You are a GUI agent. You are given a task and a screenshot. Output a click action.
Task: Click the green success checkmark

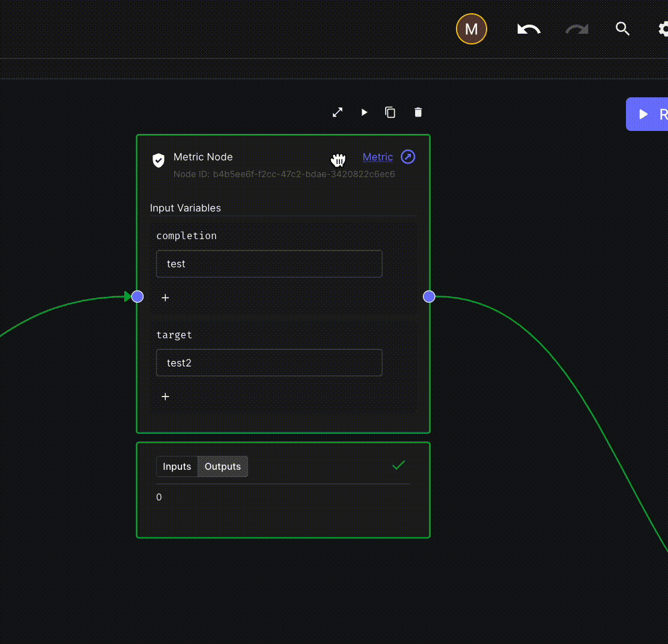point(399,465)
